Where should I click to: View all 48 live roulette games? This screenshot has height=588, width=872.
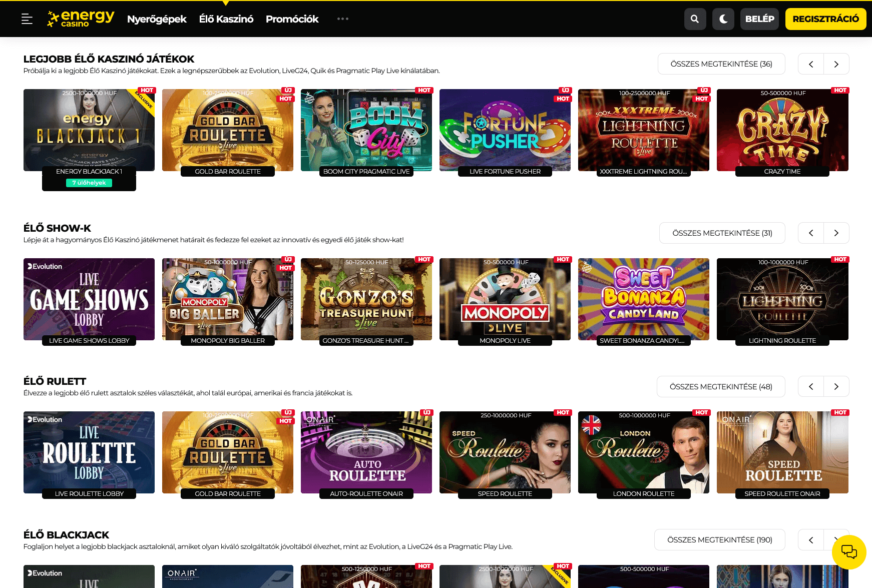click(x=721, y=387)
